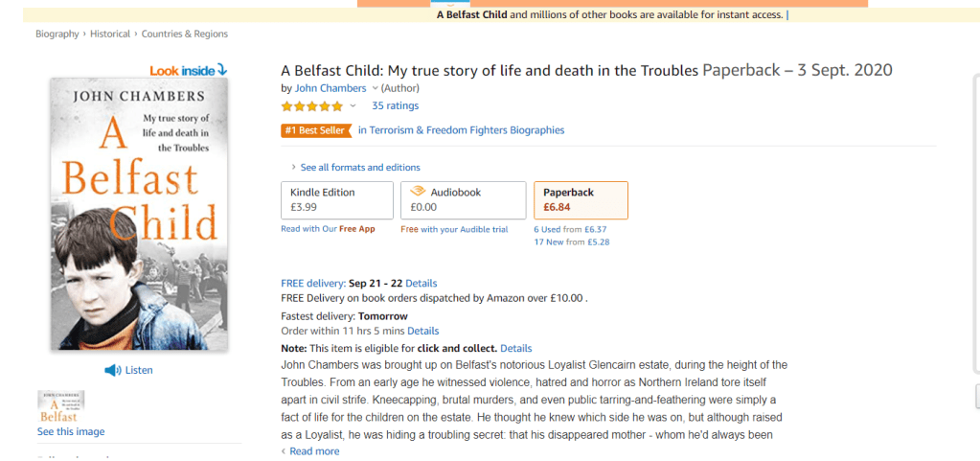Expand the John Chambers author dropdown

[375, 88]
